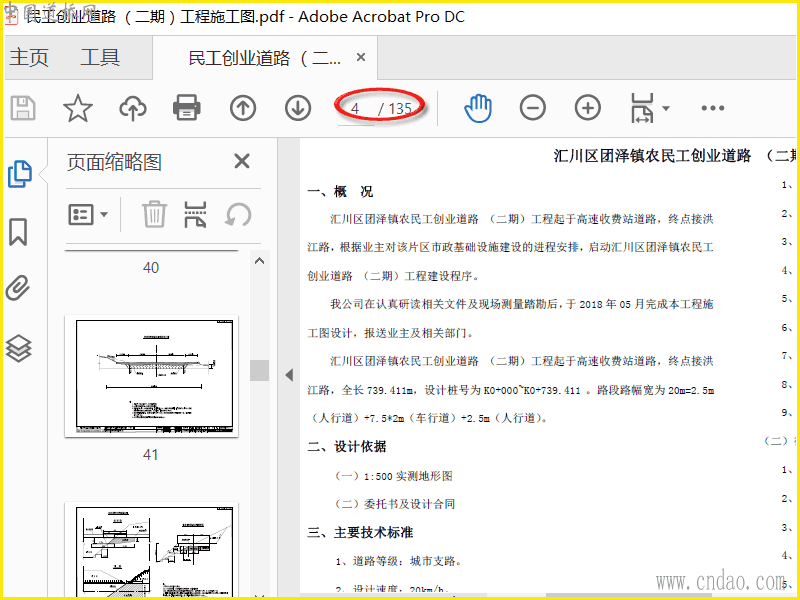This screenshot has width=800, height=600.
Task: Click thumbnail scrollbar up arrow
Action: [x=260, y=261]
